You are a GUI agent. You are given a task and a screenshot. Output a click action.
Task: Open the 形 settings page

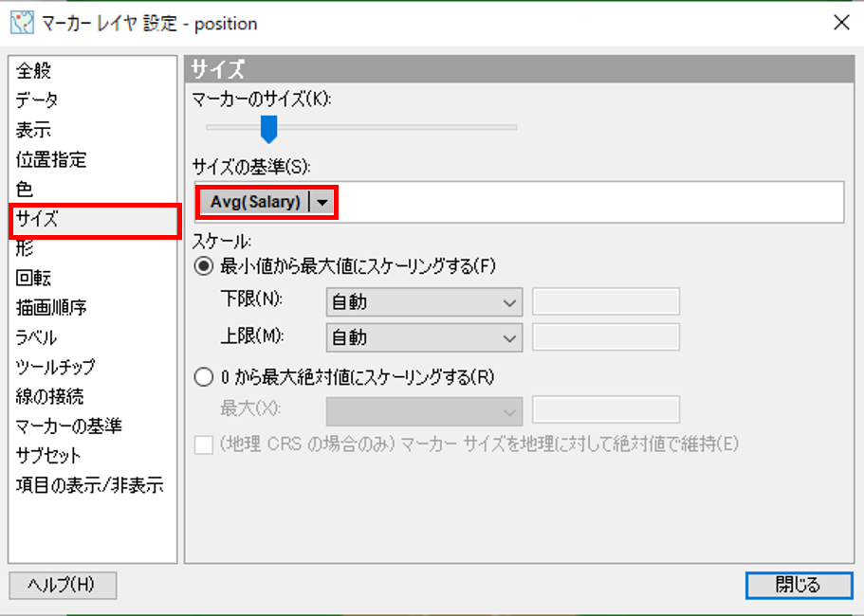click(x=25, y=248)
